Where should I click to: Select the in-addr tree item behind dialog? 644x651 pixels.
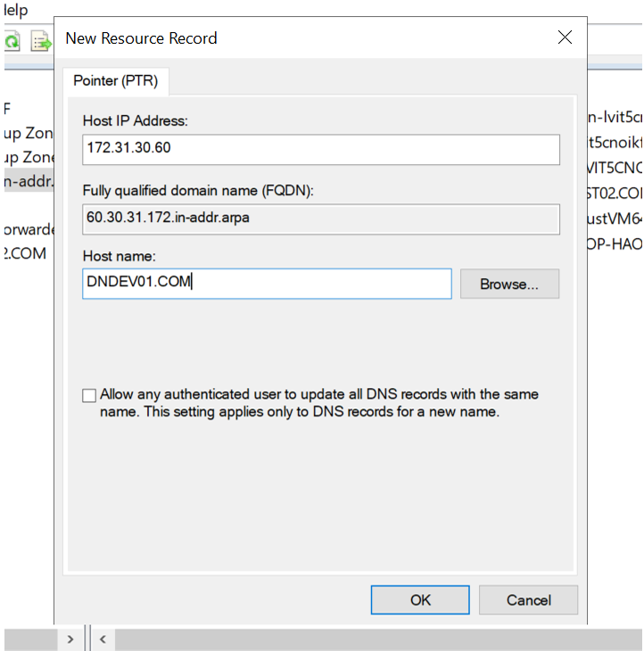[x=29, y=181]
